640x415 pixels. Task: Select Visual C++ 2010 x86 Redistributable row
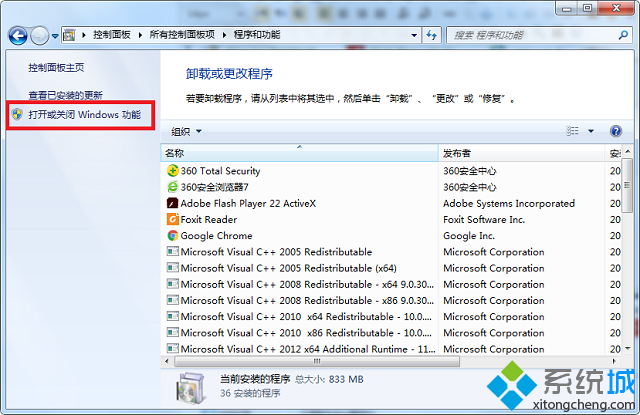coord(391,333)
